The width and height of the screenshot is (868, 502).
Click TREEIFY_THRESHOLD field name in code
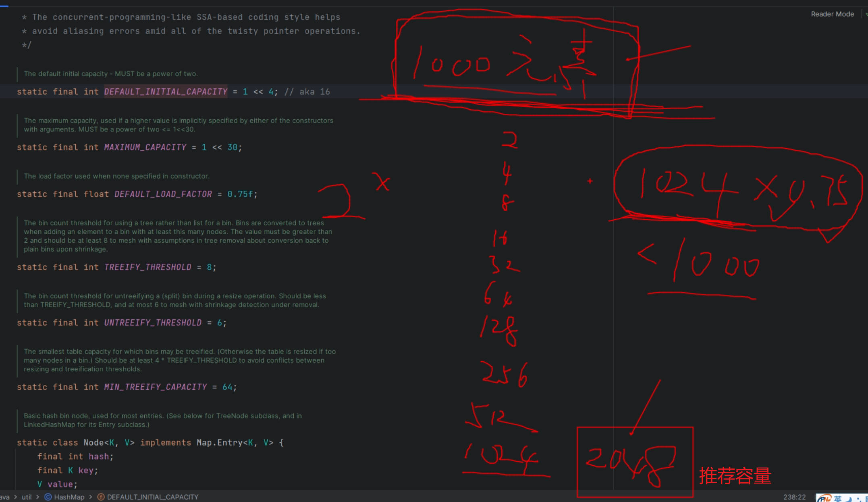coord(147,267)
